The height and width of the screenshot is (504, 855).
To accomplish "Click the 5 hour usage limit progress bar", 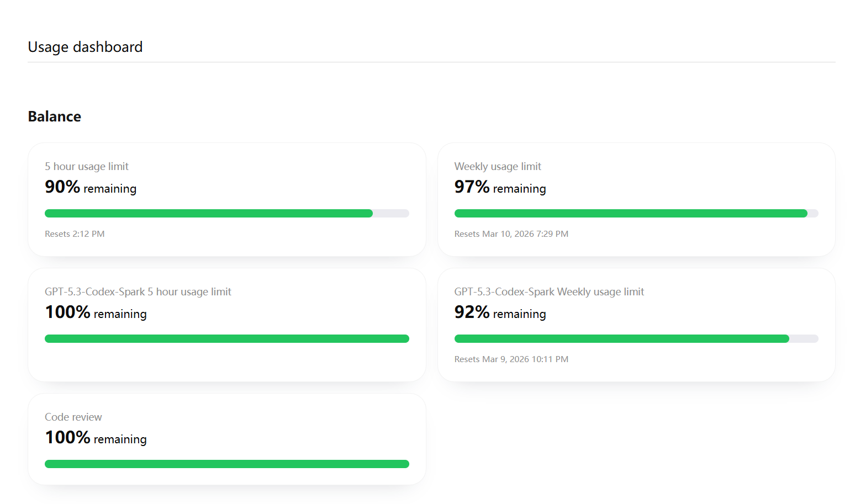I will (226, 214).
